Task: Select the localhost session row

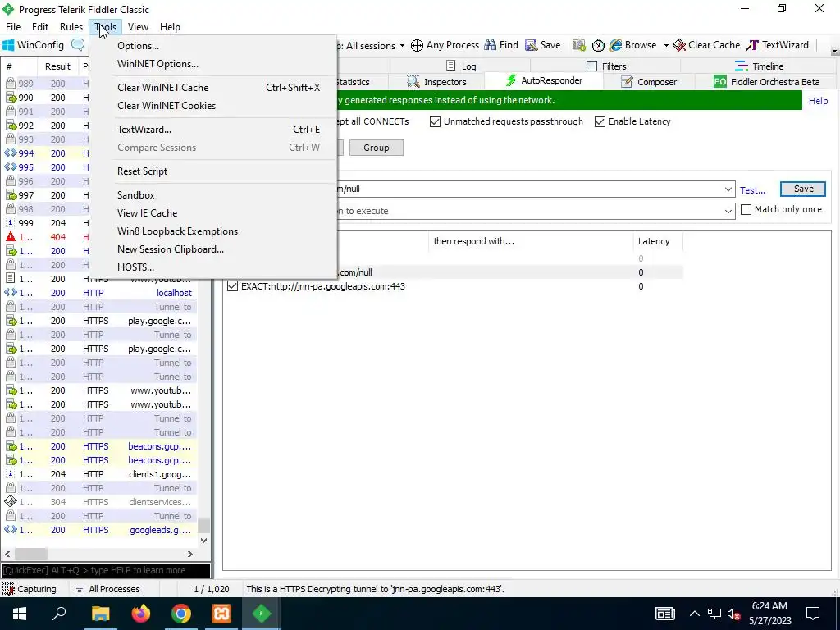Action: tap(99, 293)
